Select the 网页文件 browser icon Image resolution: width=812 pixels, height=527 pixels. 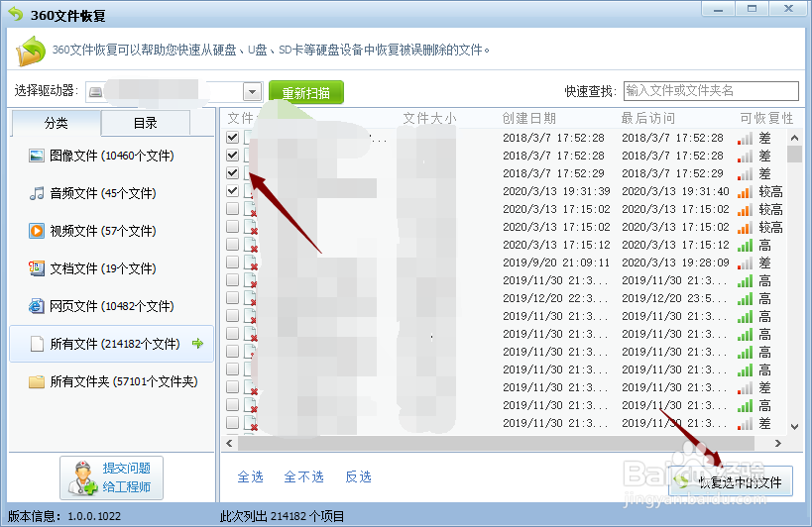pos(37,306)
